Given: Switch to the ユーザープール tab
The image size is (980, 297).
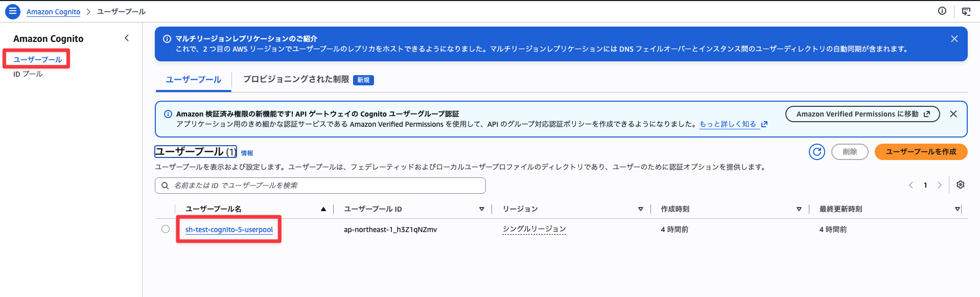Looking at the screenshot, I should point(193,80).
